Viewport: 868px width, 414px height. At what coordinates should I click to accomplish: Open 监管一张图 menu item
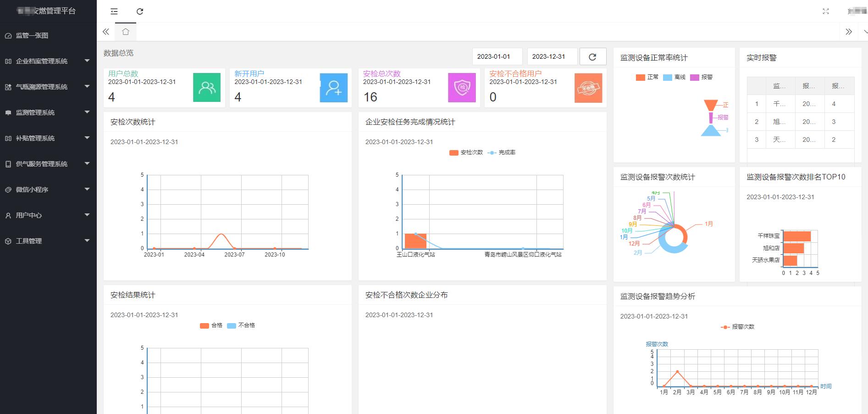click(x=32, y=35)
